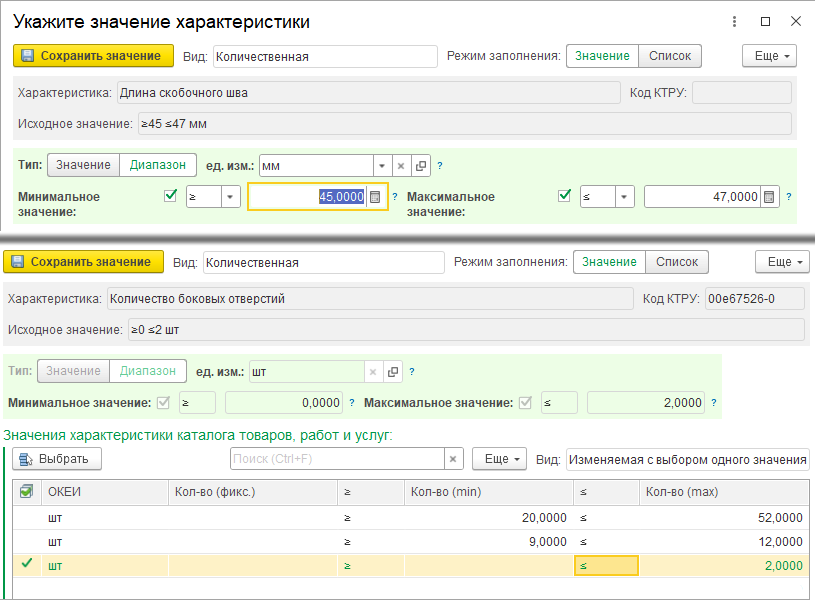This screenshot has width=815, height=600.
Task: Switch the type to Диапазон in the top form
Action: (157, 165)
